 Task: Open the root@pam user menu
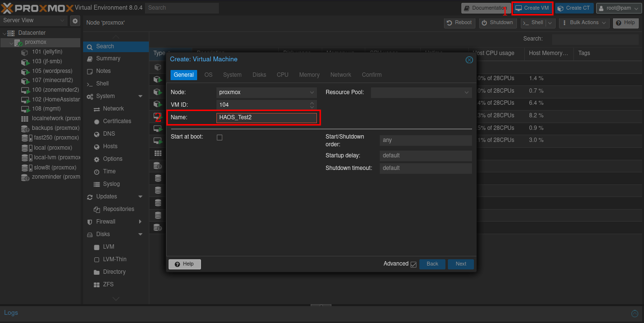[x=619, y=8]
